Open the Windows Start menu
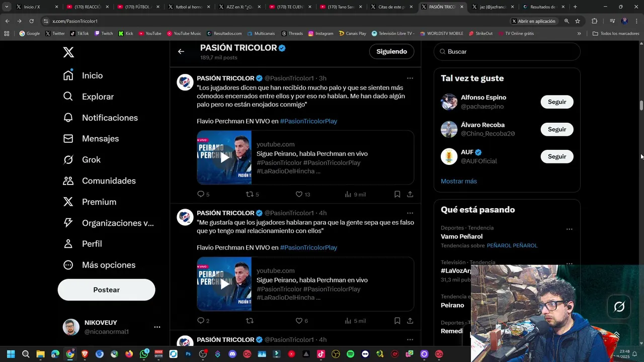The height and width of the screenshot is (362, 644). coord(11,354)
